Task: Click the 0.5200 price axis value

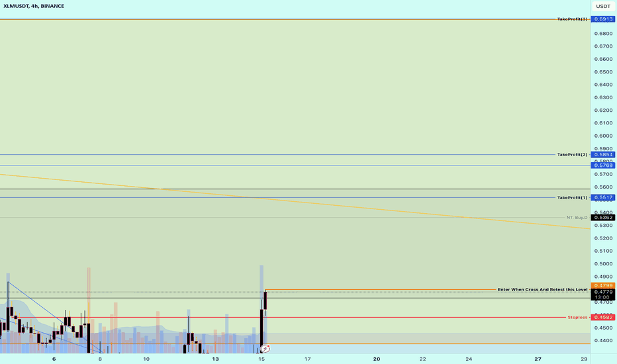Action: click(x=603, y=238)
